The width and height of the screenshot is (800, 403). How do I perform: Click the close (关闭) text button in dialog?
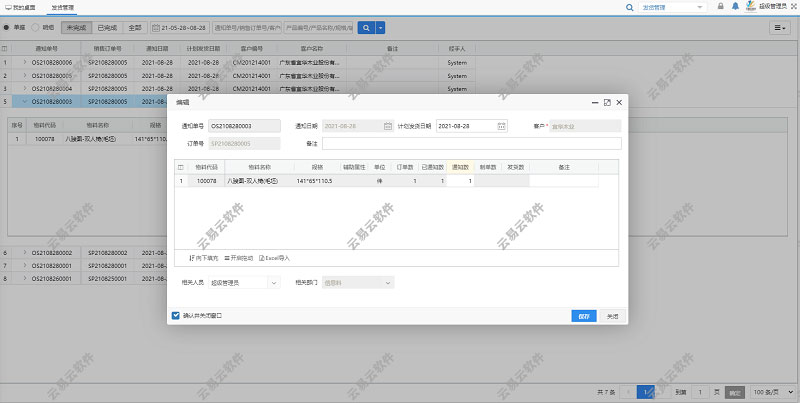click(x=612, y=316)
